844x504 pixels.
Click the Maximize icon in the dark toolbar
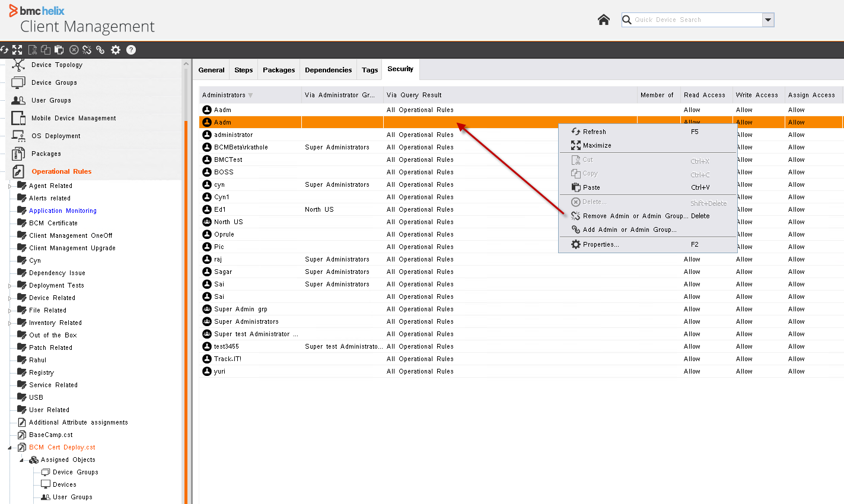tap(17, 50)
